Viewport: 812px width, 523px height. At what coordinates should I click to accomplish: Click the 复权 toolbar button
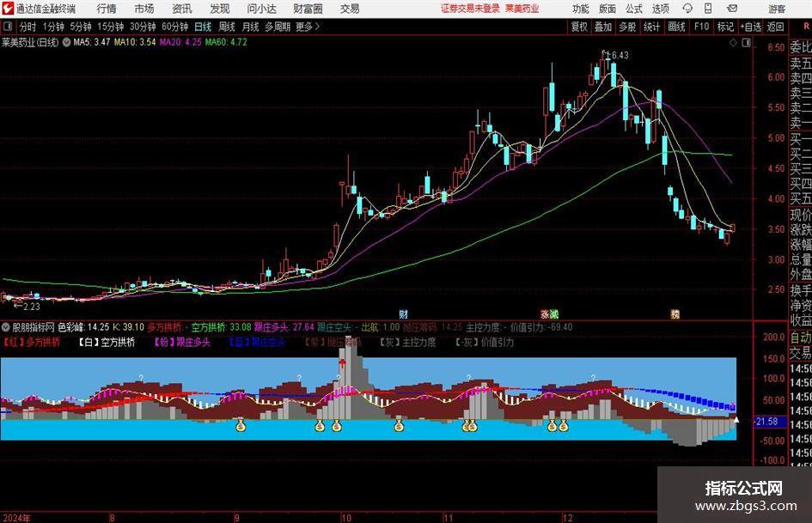click(579, 27)
